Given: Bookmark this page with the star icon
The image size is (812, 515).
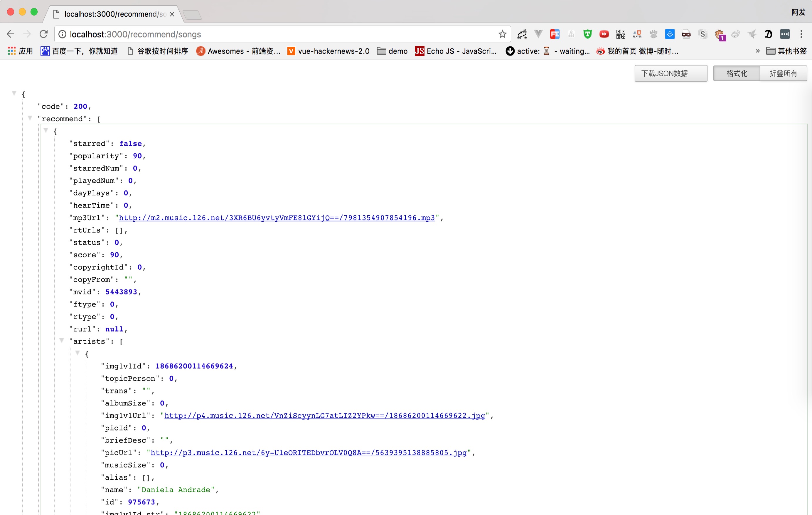Looking at the screenshot, I should [503, 34].
